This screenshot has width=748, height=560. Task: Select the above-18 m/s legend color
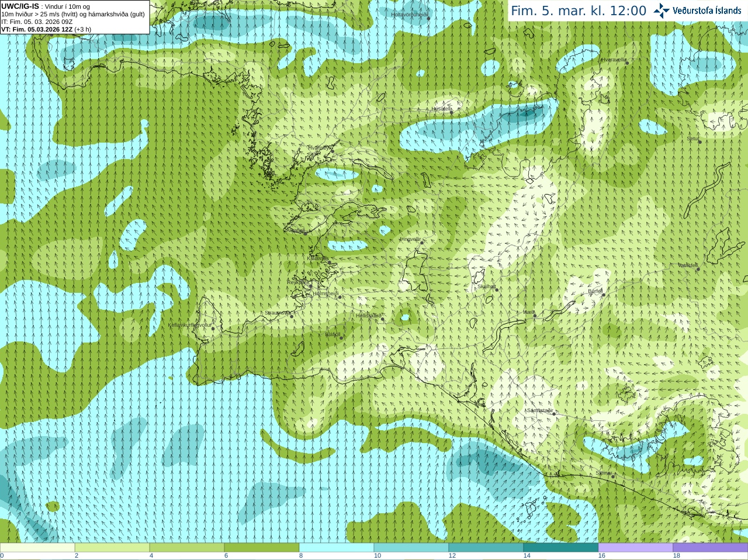pyautogui.click(x=711, y=548)
